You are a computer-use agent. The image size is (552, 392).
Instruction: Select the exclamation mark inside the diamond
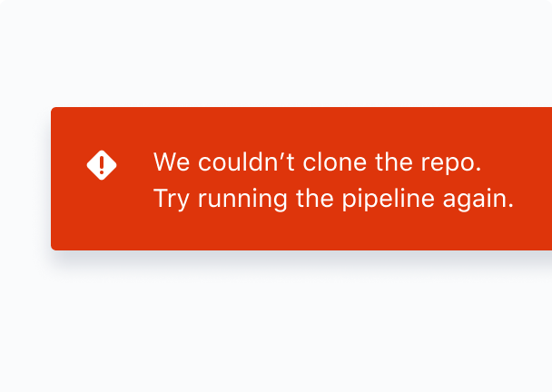coord(102,165)
